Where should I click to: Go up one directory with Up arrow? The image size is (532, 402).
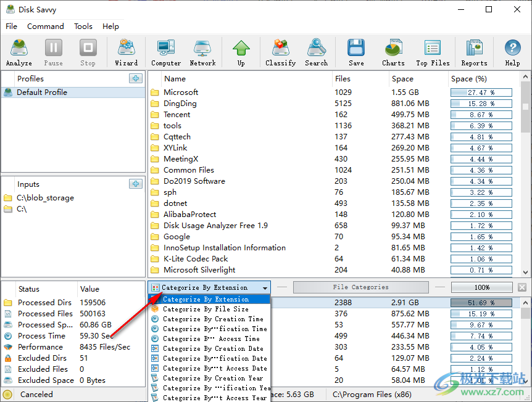point(241,52)
